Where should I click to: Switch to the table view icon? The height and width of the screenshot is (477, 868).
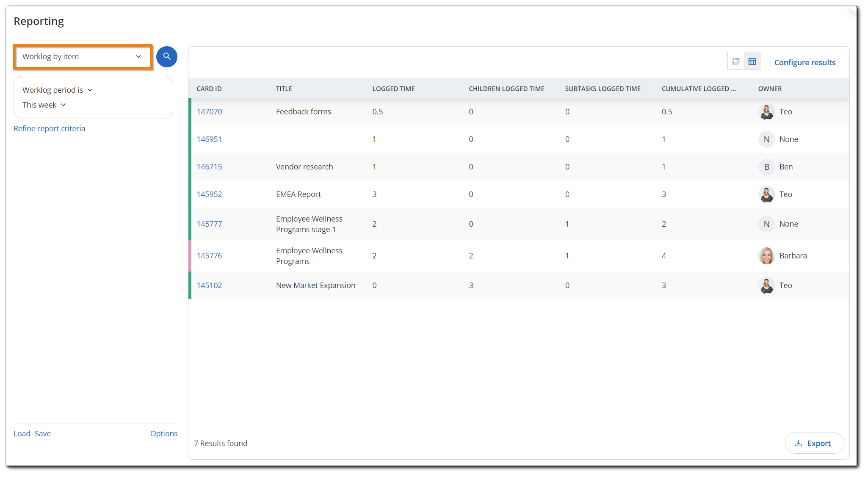coord(752,62)
